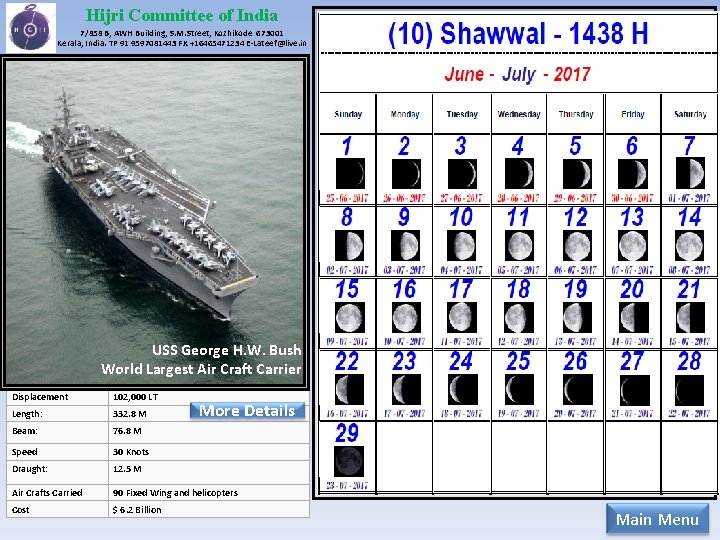Screen dimensions: 720x540
Task: Click the 12.5 M draught value
Action: [x=127, y=469]
